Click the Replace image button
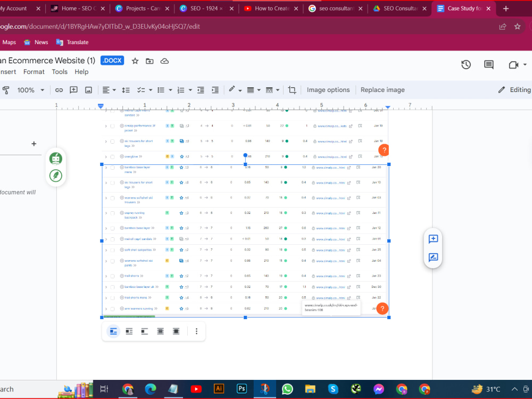Viewport: 532px width, 399px height. click(x=383, y=90)
